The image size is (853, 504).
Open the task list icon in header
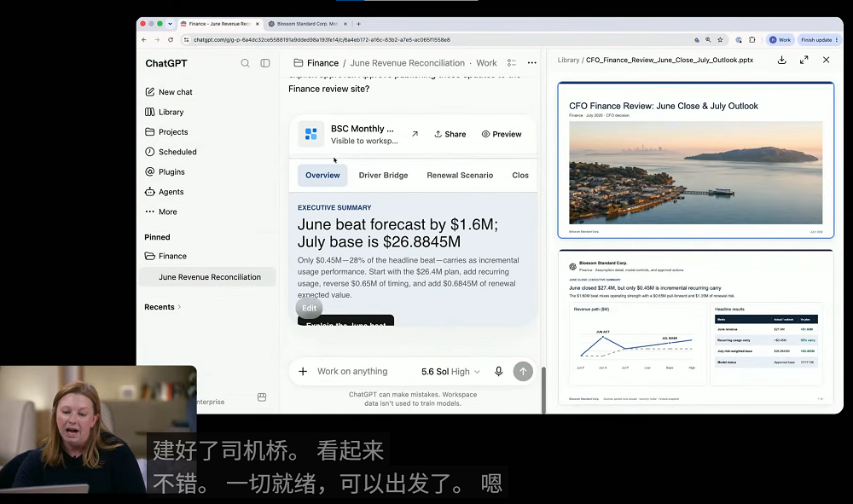pos(511,63)
